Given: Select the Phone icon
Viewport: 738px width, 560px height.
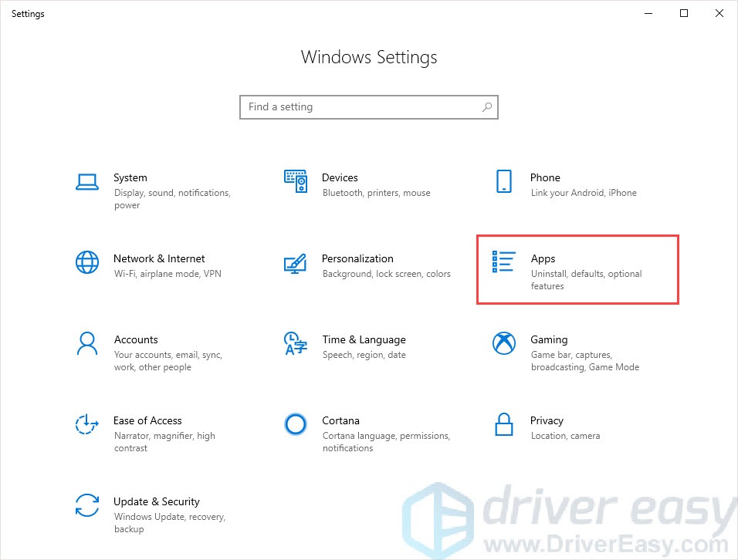Looking at the screenshot, I should coord(503,181).
